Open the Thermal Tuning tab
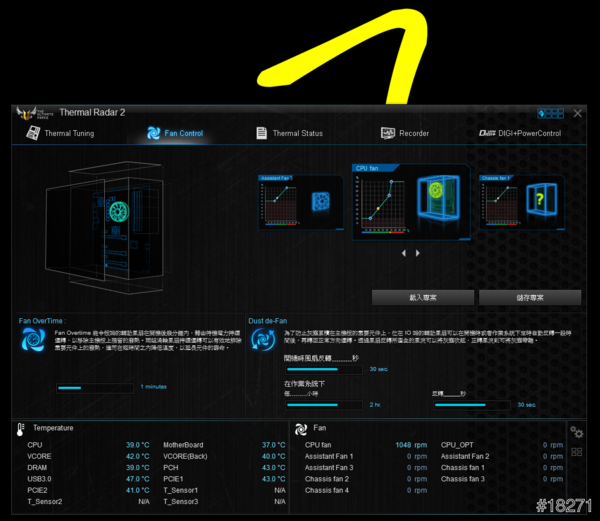 coord(60,133)
